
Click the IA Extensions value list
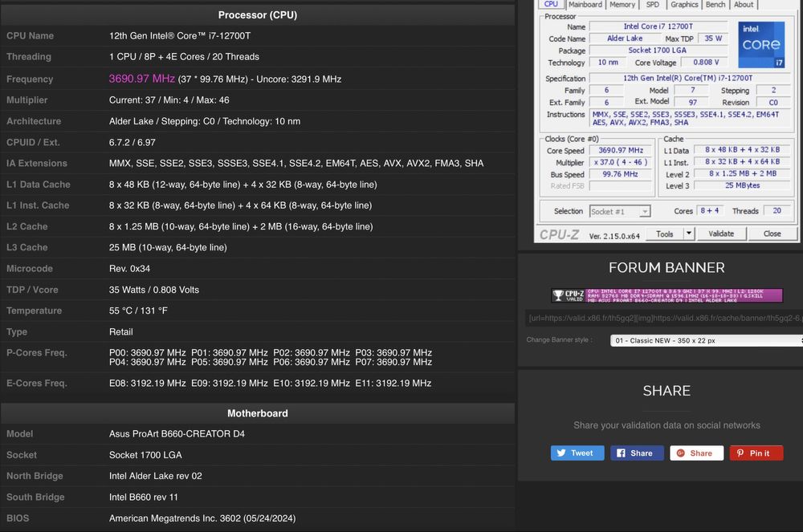pyautogui.click(x=296, y=163)
